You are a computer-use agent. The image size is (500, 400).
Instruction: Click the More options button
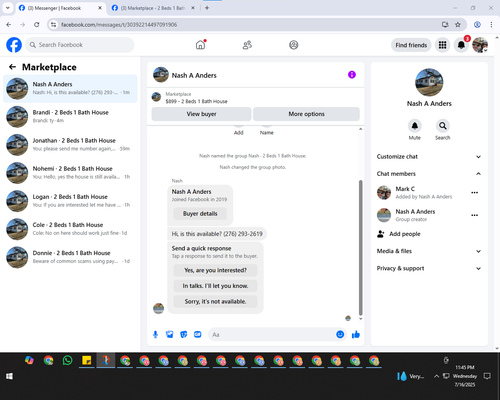coord(306,114)
